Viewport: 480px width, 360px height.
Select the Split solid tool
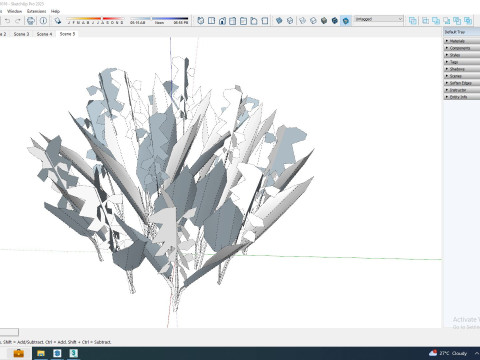(468, 21)
